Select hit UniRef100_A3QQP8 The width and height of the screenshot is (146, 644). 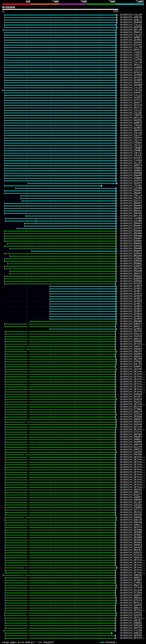131,67
